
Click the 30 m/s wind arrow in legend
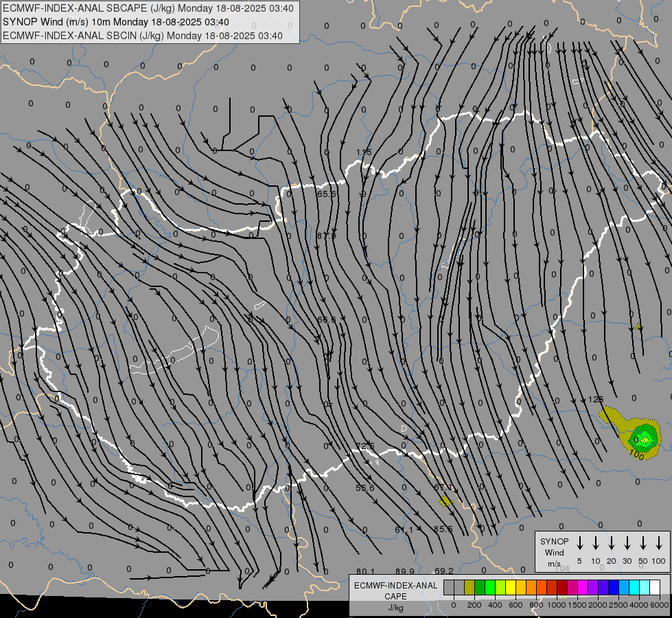coord(627,543)
